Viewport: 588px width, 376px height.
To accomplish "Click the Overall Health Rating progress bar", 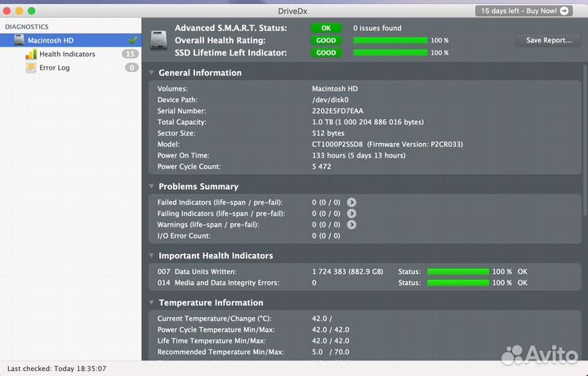I will coord(390,41).
